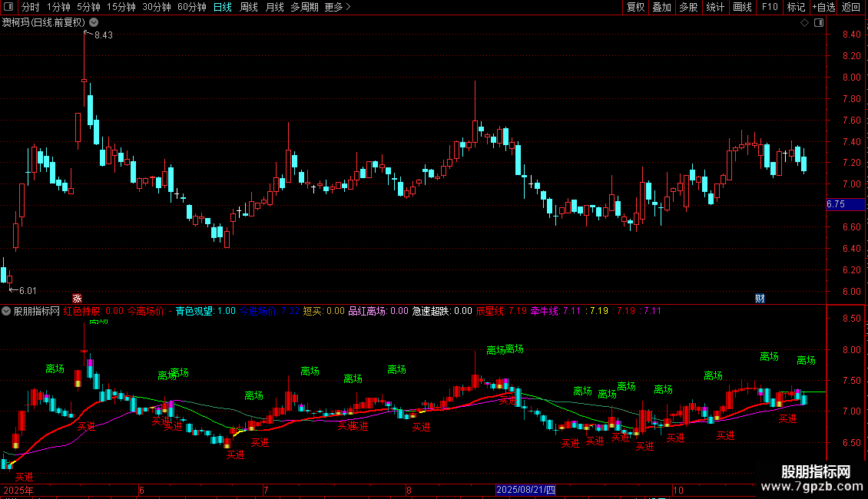Open the chart title dropdown arrow
The image size is (868, 499).
pos(94,23)
